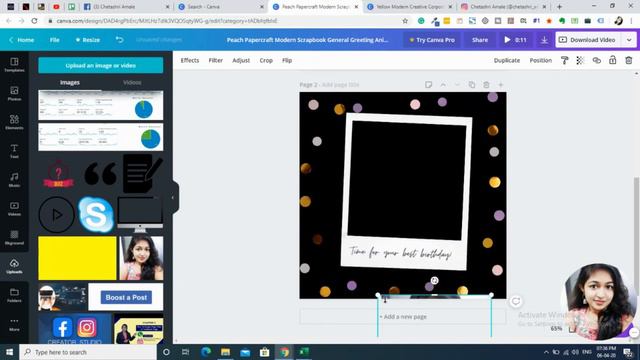Delete Page 2 with page trash icon
The height and width of the screenshot is (360, 640).
pyautogui.click(x=486, y=85)
